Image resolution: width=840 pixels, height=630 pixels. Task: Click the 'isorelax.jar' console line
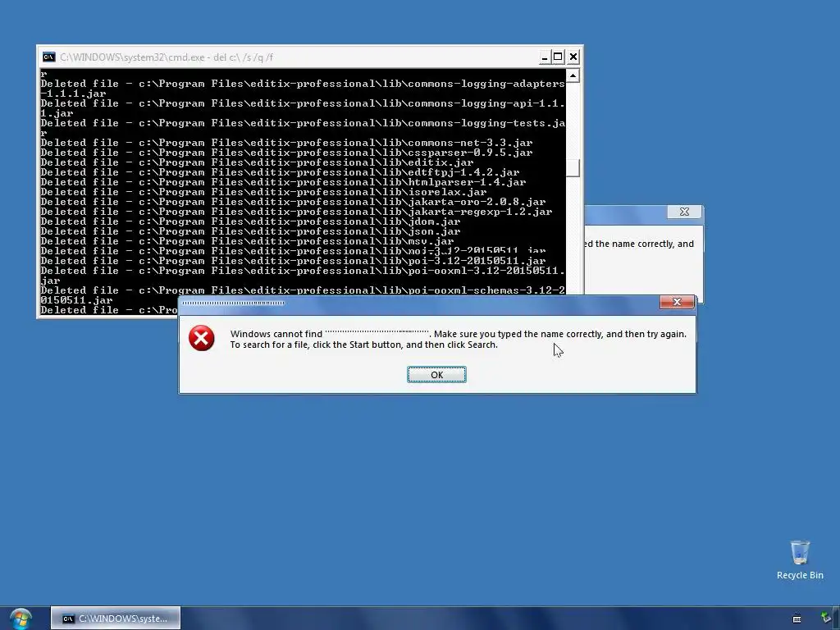263,192
